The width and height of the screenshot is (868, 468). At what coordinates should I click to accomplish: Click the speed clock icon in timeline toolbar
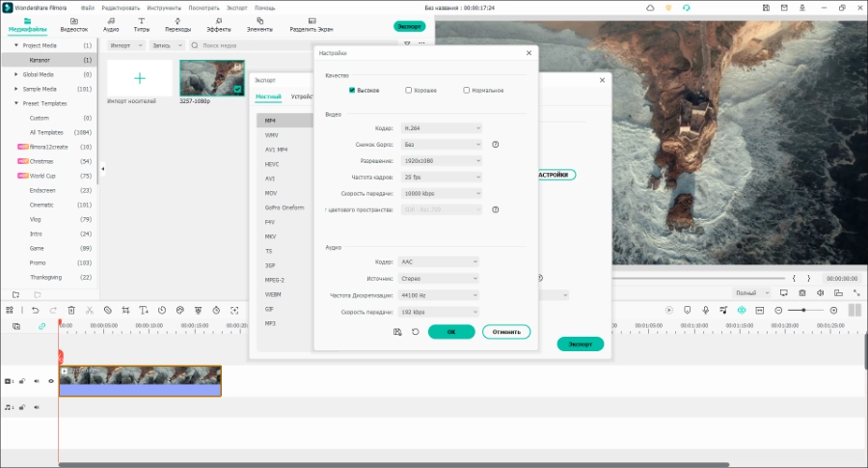162,311
